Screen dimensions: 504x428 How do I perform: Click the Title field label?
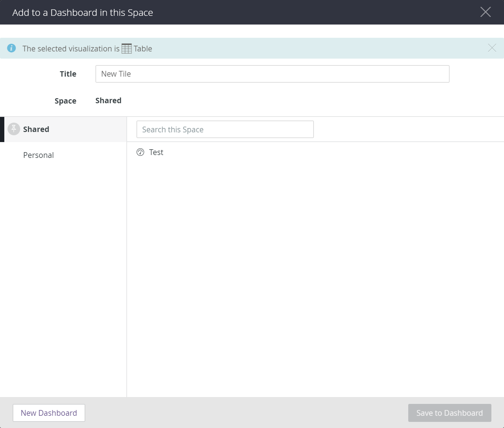(x=68, y=74)
